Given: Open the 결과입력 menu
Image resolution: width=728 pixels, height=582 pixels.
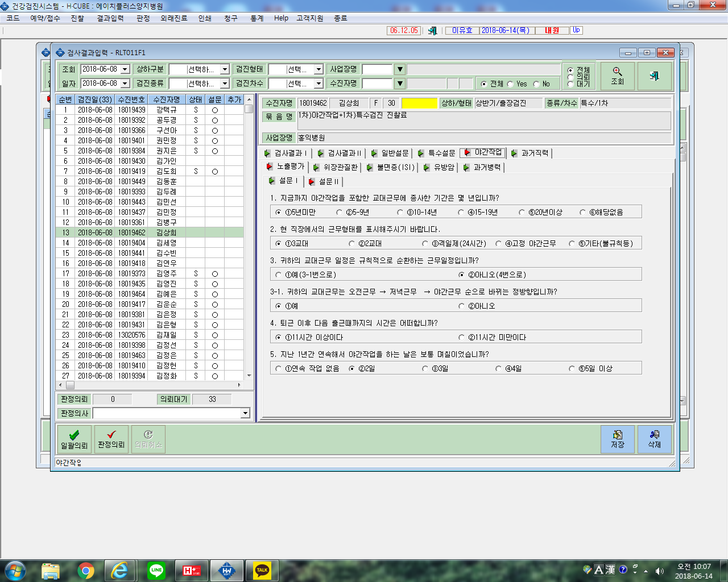Looking at the screenshot, I should point(110,18).
